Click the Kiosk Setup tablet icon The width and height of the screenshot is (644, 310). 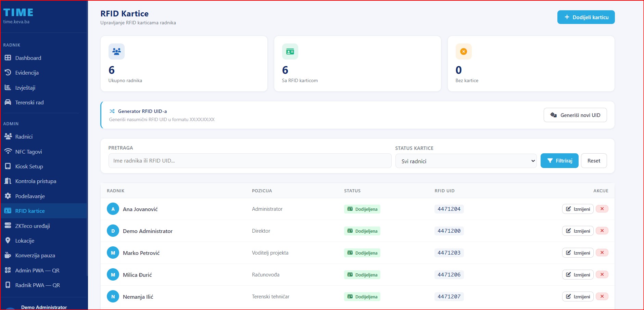(x=8, y=166)
